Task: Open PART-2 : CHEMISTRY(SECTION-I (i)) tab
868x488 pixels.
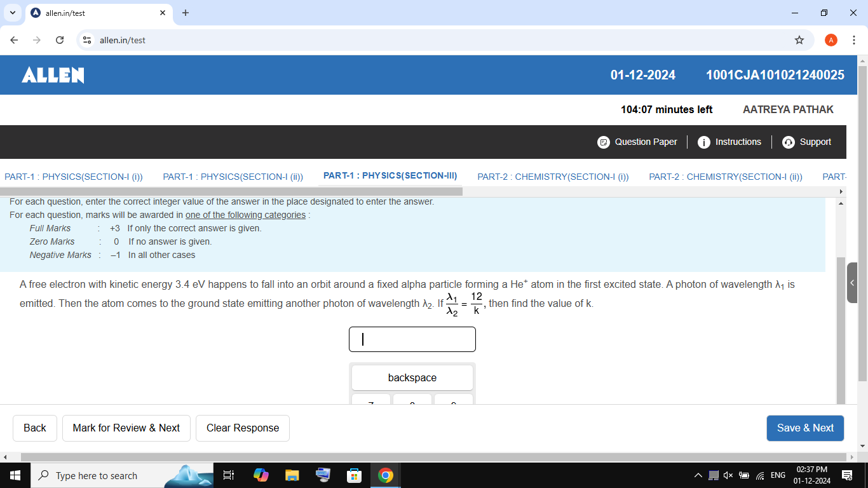Action: point(553,177)
